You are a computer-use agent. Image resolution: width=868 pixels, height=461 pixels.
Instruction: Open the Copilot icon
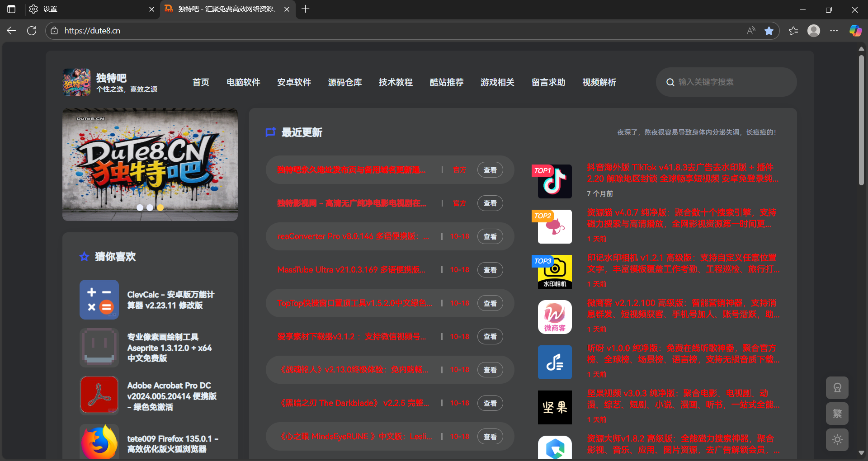855,31
